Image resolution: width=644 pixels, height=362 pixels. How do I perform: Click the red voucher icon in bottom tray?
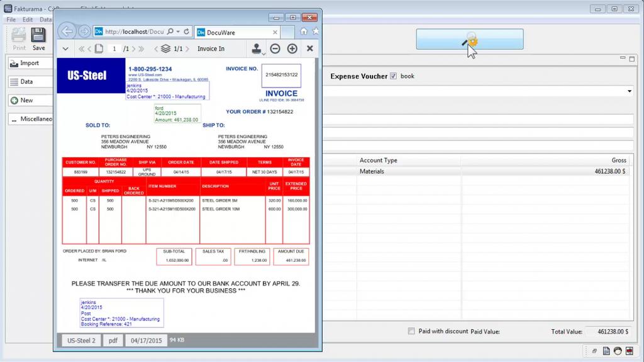630,351
